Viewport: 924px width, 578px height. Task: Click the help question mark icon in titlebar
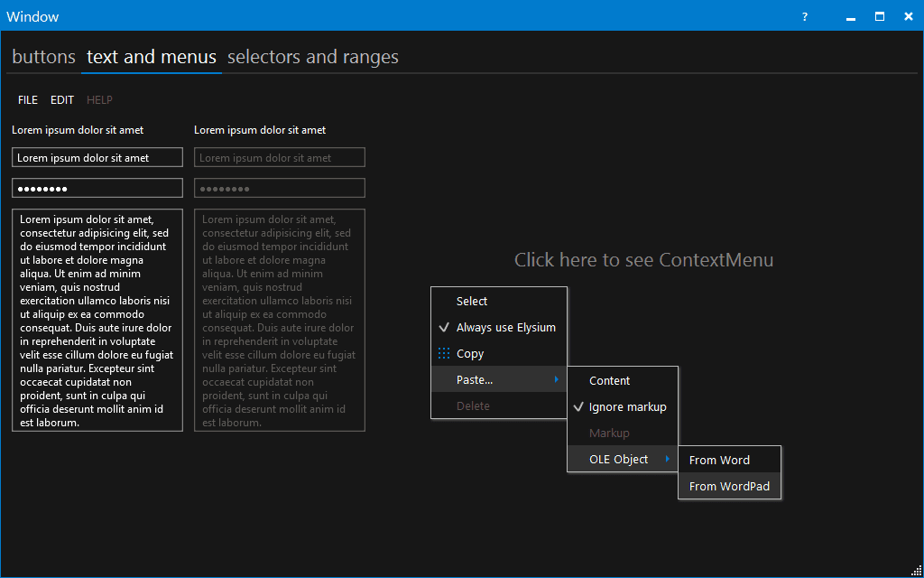[804, 16]
